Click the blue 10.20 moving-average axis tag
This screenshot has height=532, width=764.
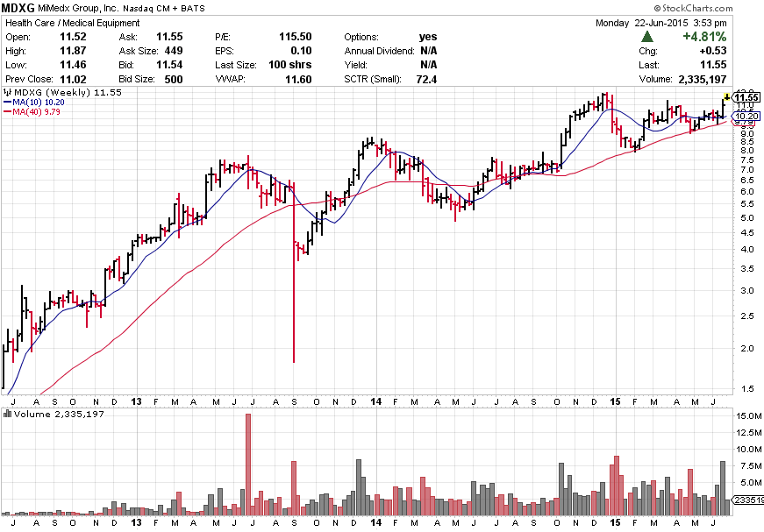[746, 116]
